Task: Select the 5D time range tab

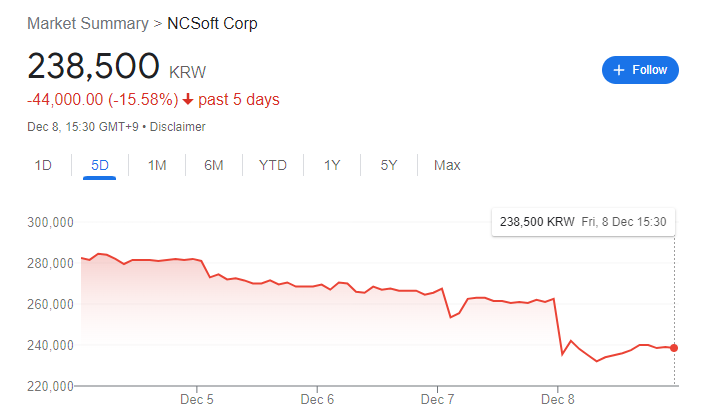Action: pyautogui.click(x=100, y=165)
